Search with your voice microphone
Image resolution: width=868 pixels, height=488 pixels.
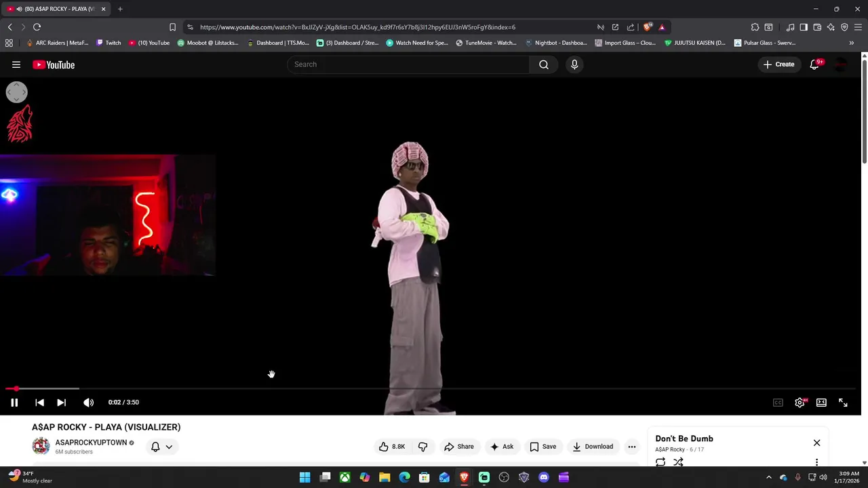tap(574, 64)
